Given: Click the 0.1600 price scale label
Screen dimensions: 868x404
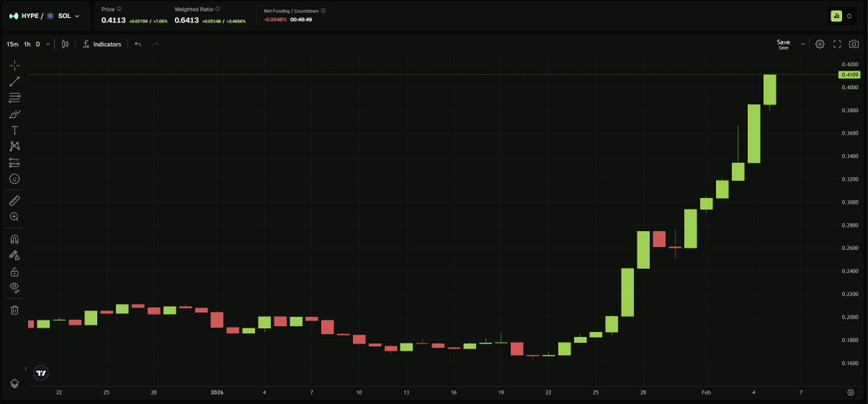Looking at the screenshot, I should [848, 363].
